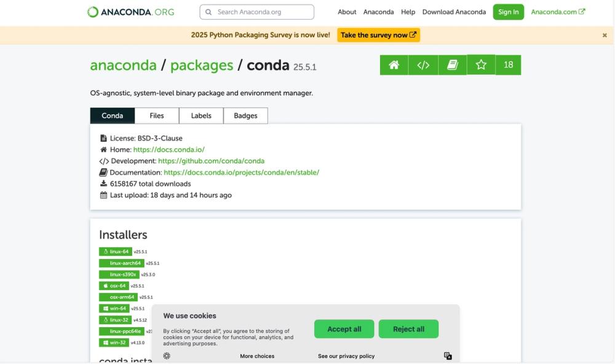Click the linux-64 installer badge
Screen dimensions: 615x364
coord(116,252)
